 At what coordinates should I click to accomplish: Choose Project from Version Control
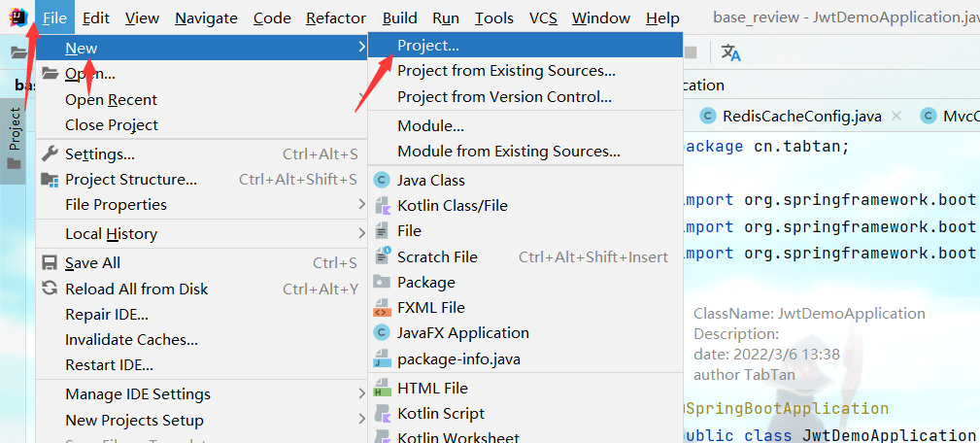tap(504, 96)
